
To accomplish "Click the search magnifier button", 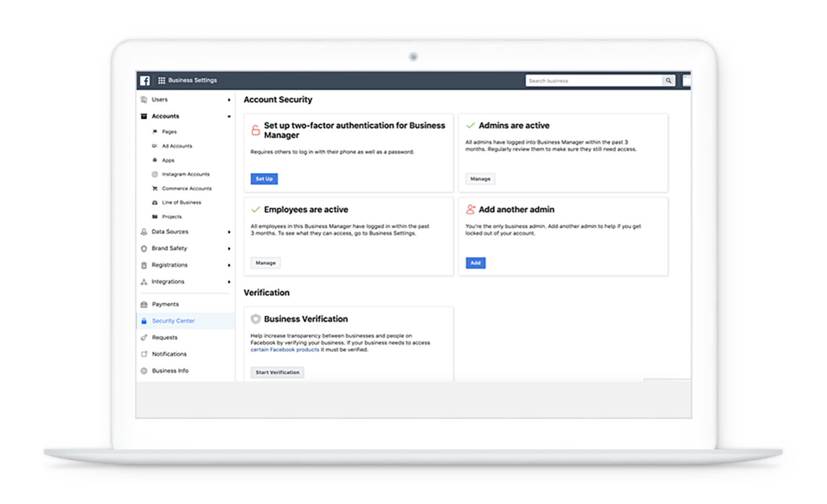I will tap(668, 81).
